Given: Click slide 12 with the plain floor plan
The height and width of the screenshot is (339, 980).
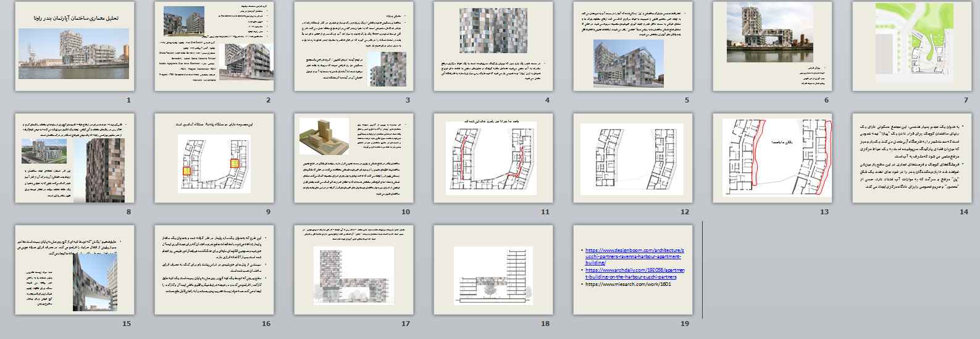Looking at the screenshot, I should click(632, 158).
